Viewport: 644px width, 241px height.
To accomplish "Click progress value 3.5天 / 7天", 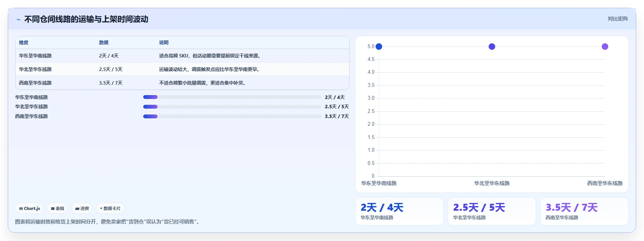I will click(x=337, y=116).
